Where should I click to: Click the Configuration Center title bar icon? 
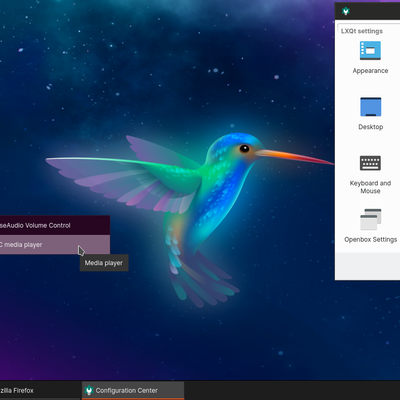click(x=346, y=11)
